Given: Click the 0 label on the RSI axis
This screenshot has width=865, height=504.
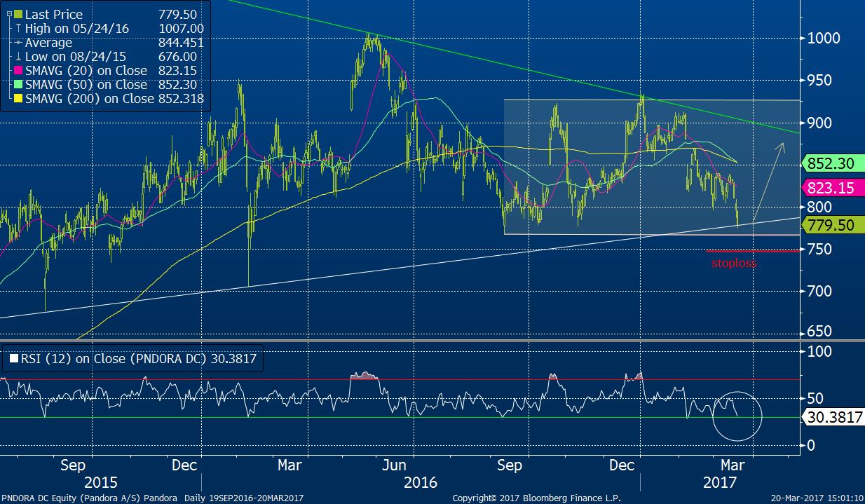Looking at the screenshot, I should [810, 445].
